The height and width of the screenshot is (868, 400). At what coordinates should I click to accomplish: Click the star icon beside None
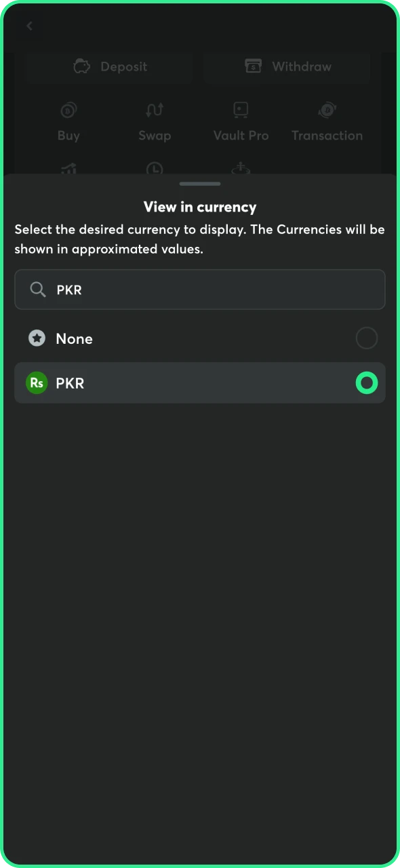37,338
